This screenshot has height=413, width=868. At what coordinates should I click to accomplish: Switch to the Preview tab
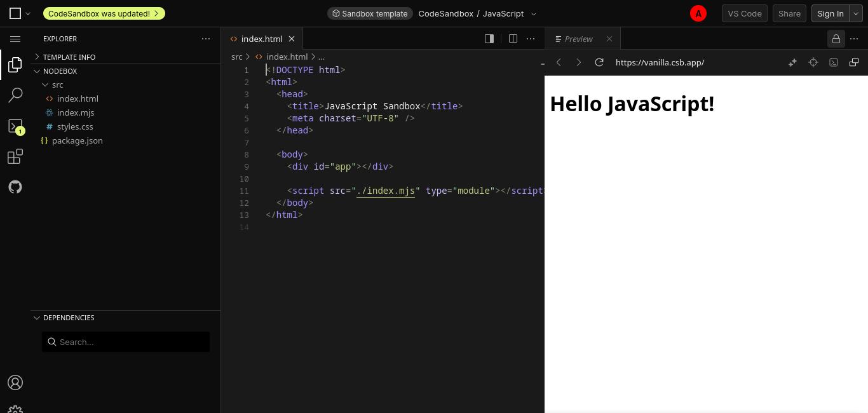click(x=578, y=39)
